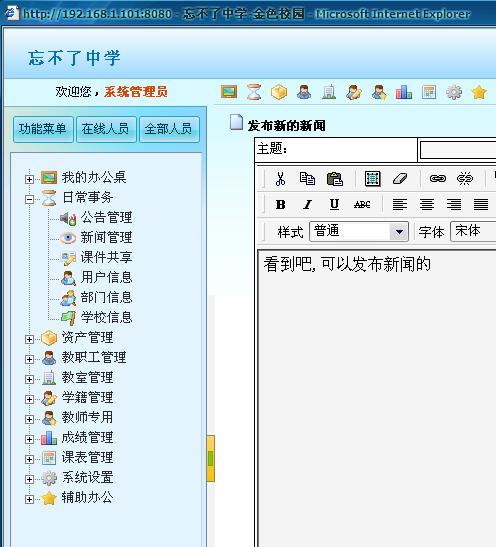
Task: Open 新闻管理 in the sidebar
Action: (106, 238)
